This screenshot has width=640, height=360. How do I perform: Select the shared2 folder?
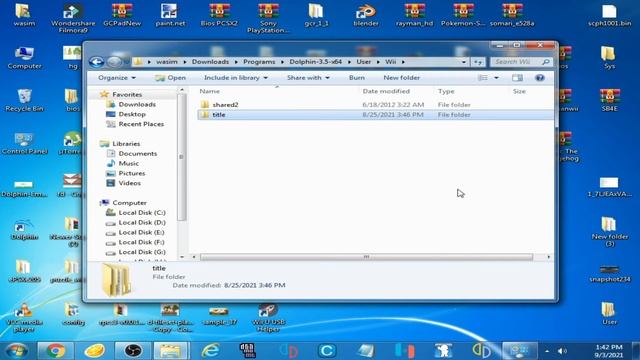click(225, 104)
